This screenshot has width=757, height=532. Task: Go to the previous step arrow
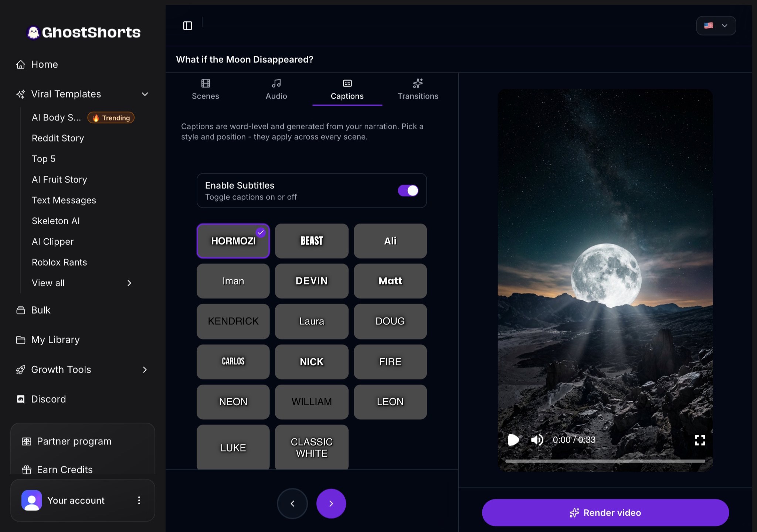[x=292, y=503]
